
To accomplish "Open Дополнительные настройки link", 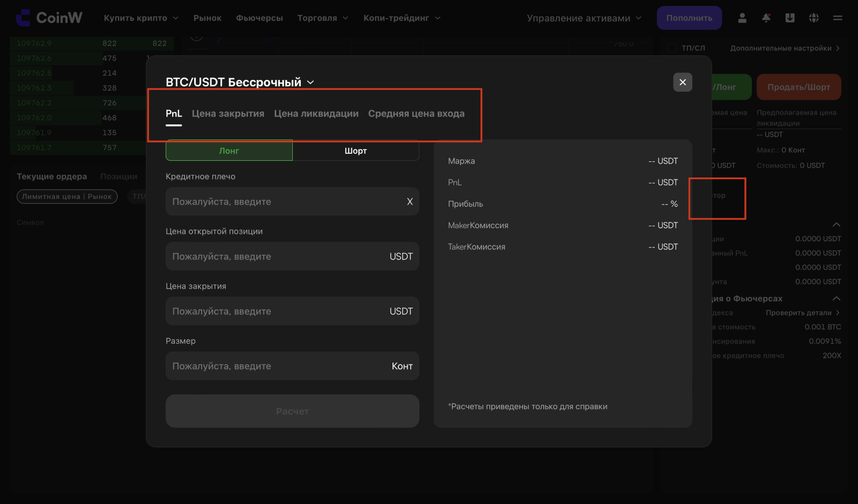I will 785,48.
